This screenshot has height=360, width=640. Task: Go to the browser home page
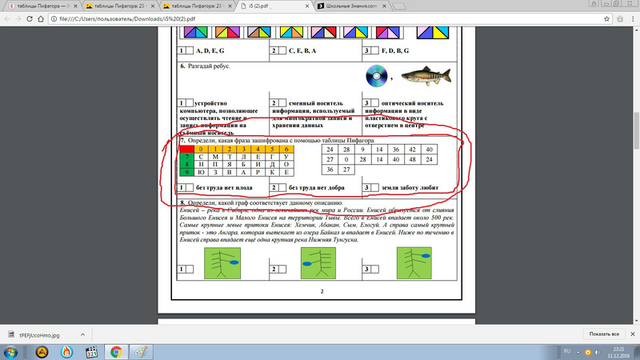pyautogui.click(x=41, y=19)
